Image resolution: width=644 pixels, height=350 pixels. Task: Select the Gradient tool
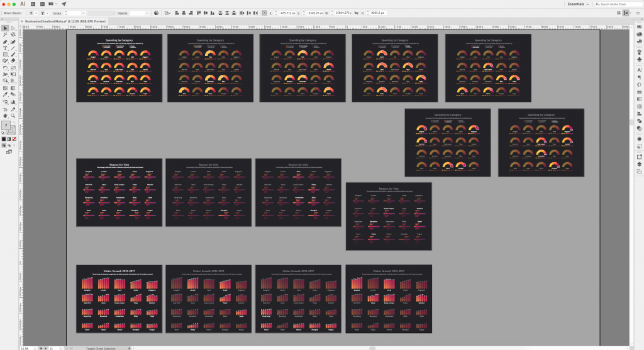(13, 88)
